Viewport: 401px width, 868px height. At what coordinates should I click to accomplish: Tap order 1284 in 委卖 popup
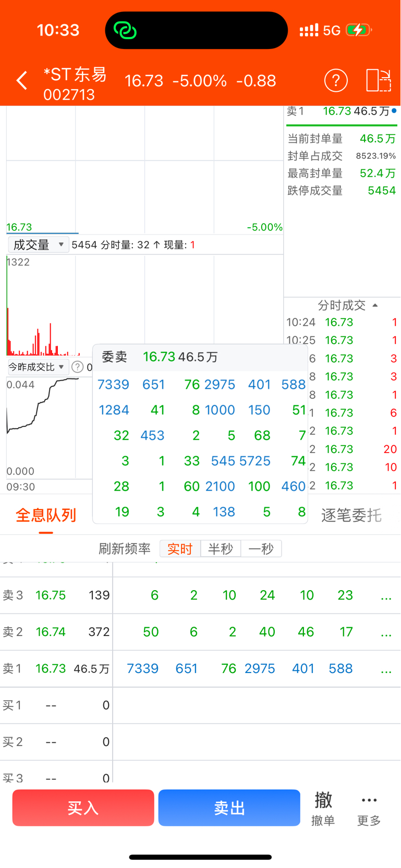coord(114,410)
